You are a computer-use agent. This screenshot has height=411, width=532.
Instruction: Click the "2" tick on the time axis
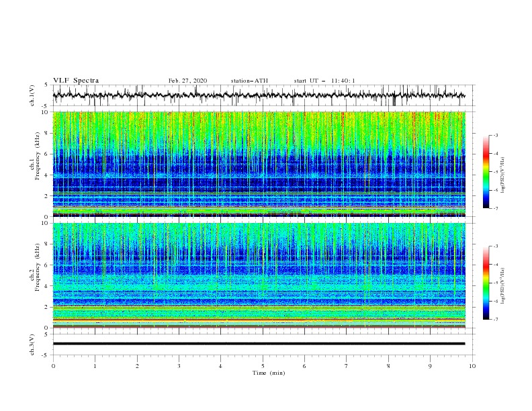click(137, 366)
